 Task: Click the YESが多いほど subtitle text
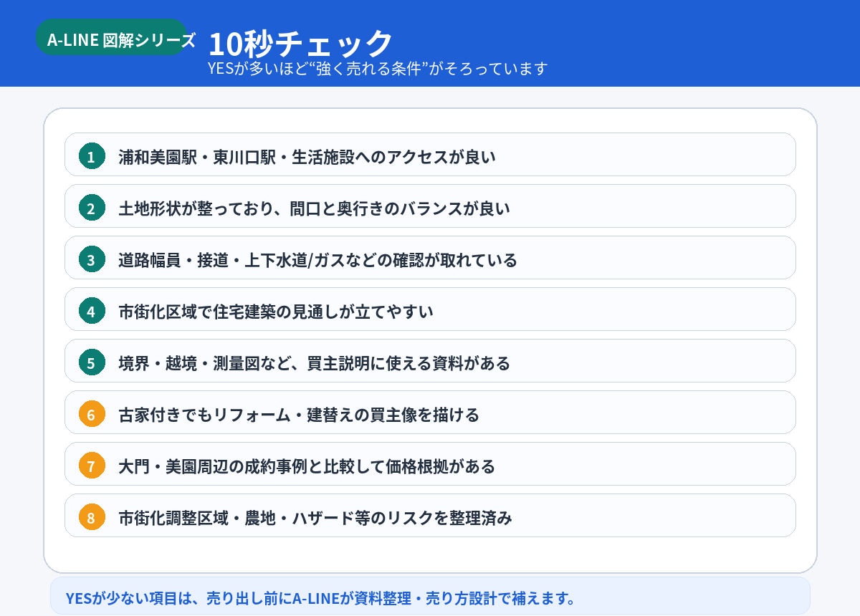[x=378, y=69]
